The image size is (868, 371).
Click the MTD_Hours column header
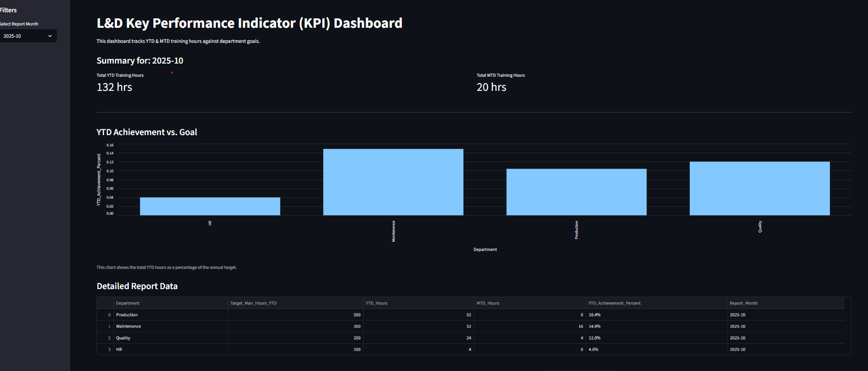point(530,303)
